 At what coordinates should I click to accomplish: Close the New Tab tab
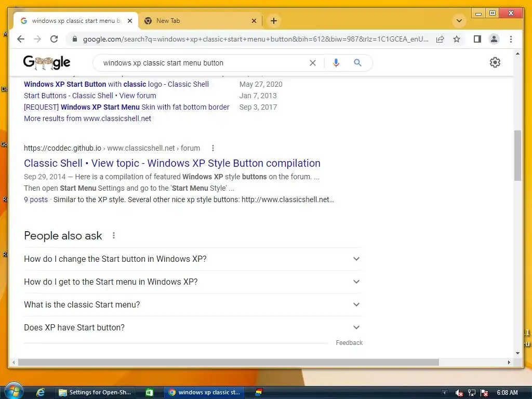254,21
